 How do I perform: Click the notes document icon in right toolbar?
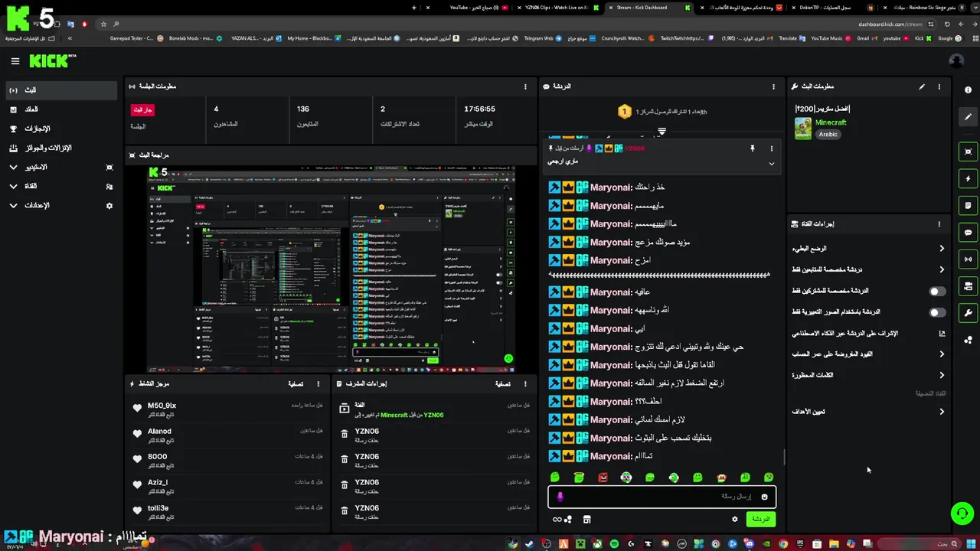(x=968, y=206)
